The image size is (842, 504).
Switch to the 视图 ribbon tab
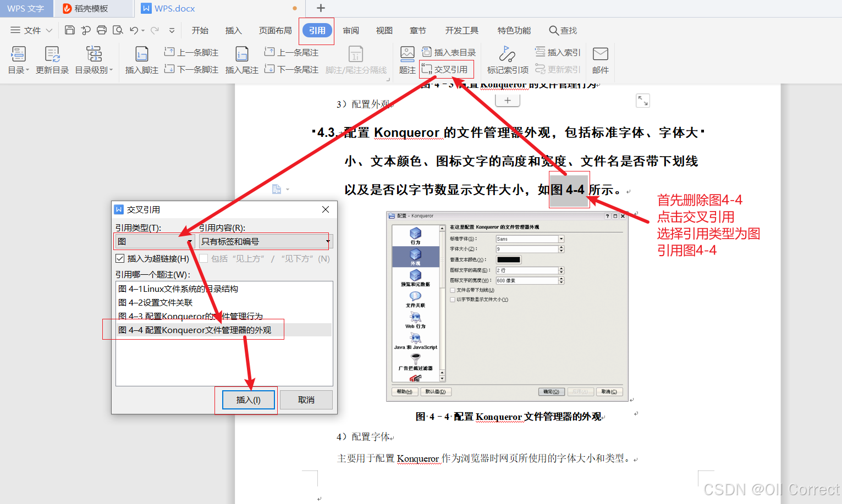(x=384, y=30)
